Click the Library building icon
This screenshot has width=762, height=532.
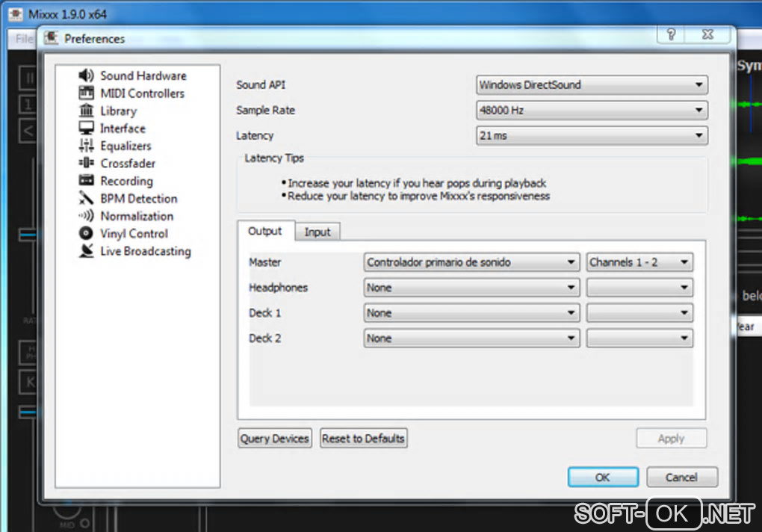[86, 111]
